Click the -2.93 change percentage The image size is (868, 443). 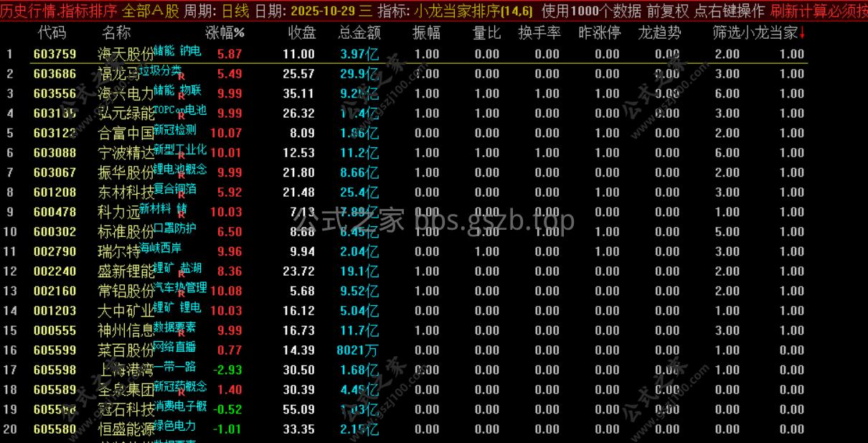227,370
